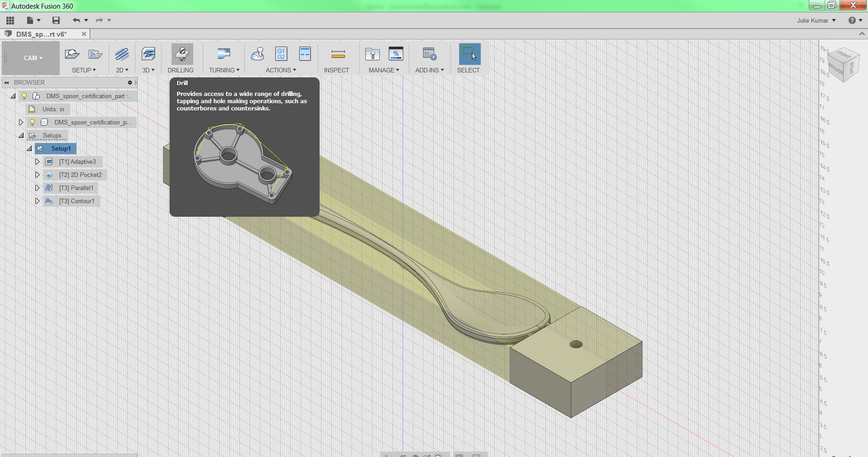Pin the Browser panel with the dot button

tap(130, 82)
